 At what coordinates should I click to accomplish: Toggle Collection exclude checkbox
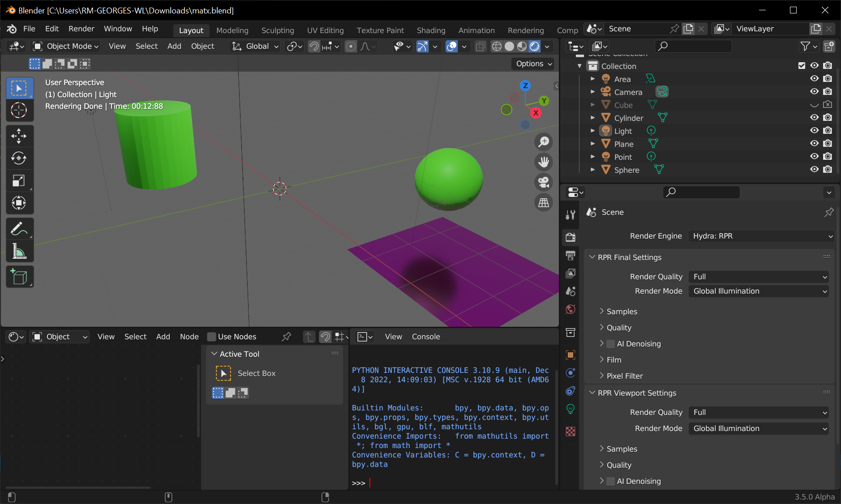802,66
